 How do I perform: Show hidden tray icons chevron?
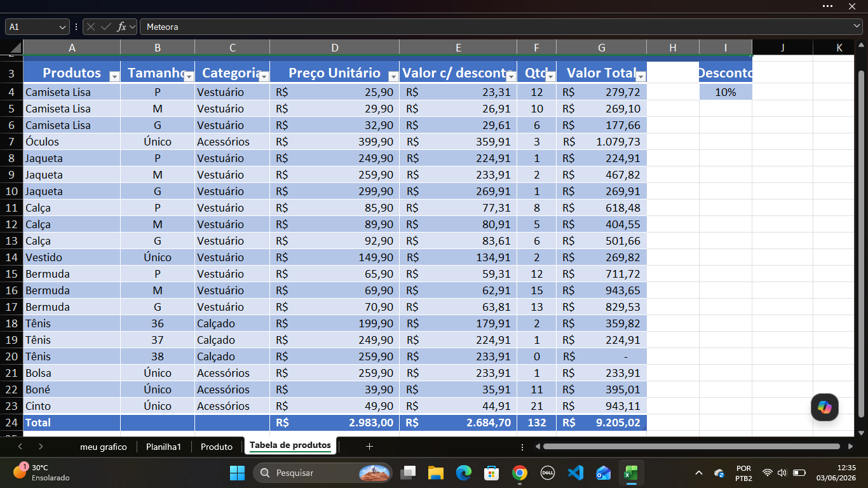point(699,473)
